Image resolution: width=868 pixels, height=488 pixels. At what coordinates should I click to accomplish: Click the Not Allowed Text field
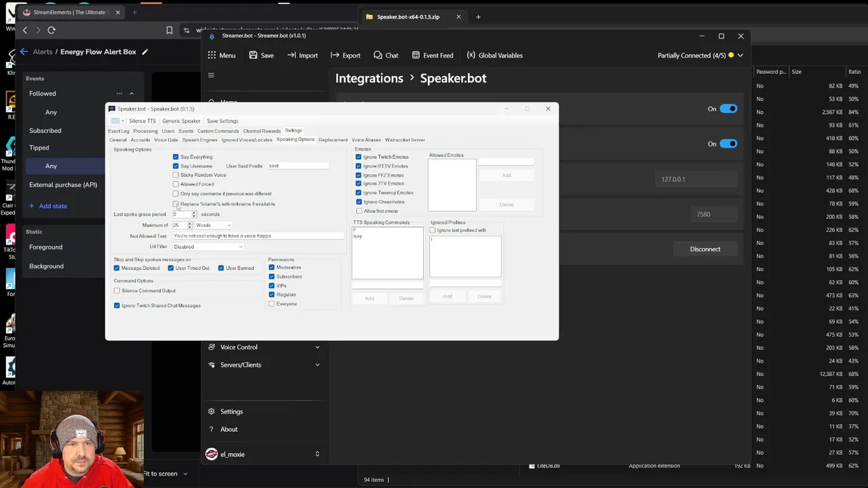[x=258, y=236]
